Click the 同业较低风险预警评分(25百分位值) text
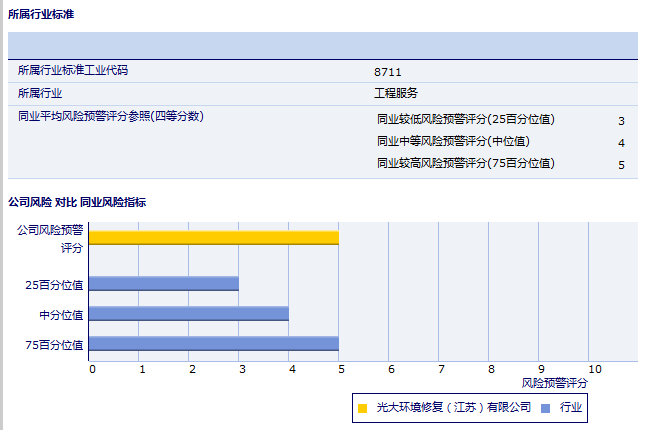The image size is (648, 430). click(x=465, y=119)
